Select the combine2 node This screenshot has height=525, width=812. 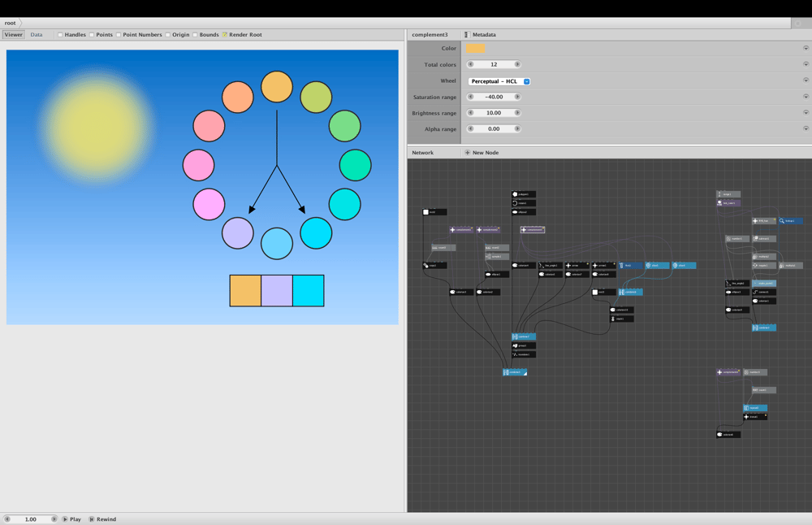pos(524,336)
